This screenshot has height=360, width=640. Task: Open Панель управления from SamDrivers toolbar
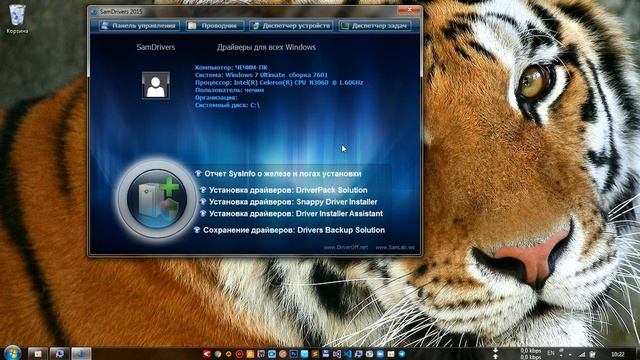click(139, 26)
